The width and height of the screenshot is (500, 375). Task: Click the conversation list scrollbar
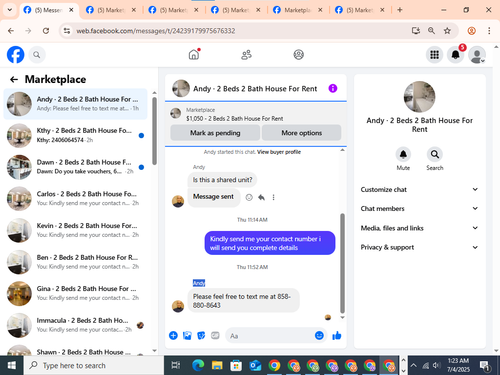point(154,131)
